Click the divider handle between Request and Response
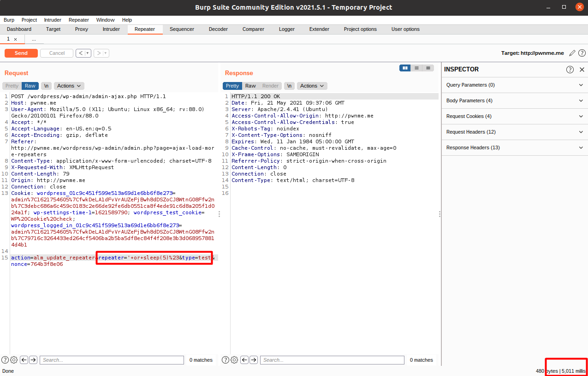 point(220,214)
